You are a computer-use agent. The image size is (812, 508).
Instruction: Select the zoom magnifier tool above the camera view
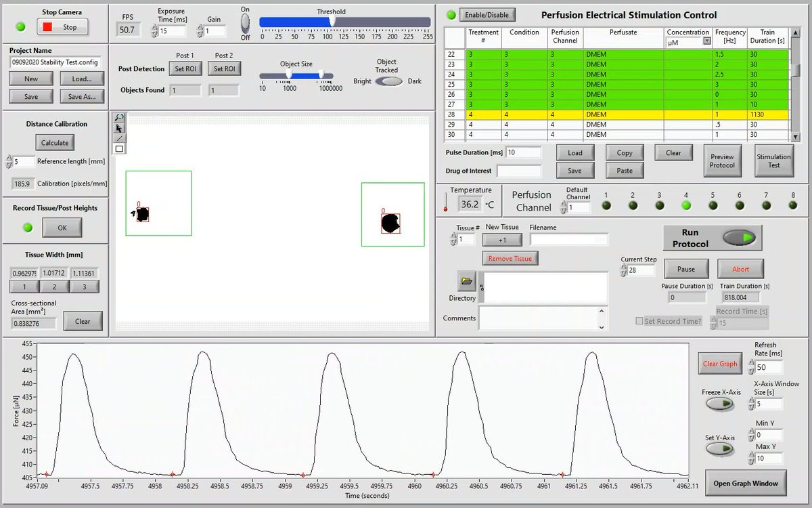118,117
